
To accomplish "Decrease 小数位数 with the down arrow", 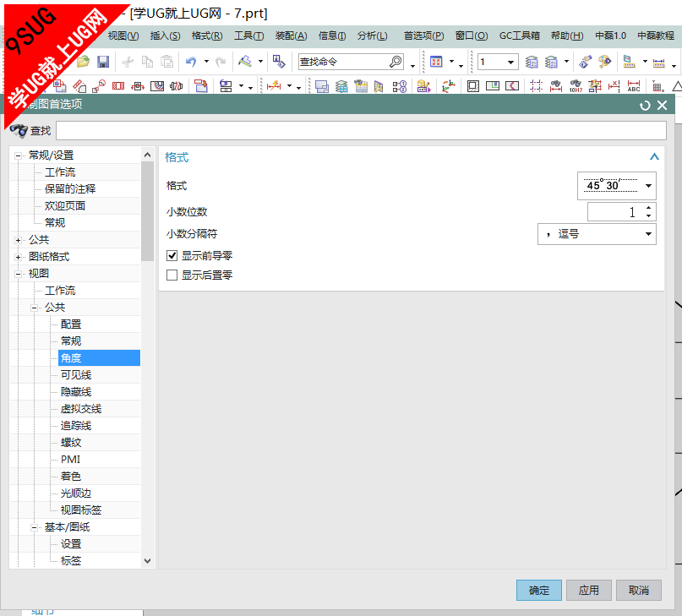I will (x=648, y=215).
